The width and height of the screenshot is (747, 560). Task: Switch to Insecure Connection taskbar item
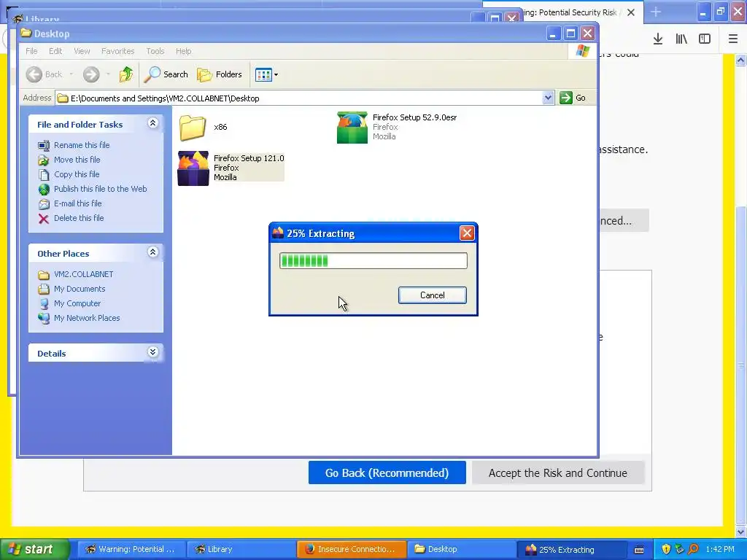pyautogui.click(x=351, y=549)
